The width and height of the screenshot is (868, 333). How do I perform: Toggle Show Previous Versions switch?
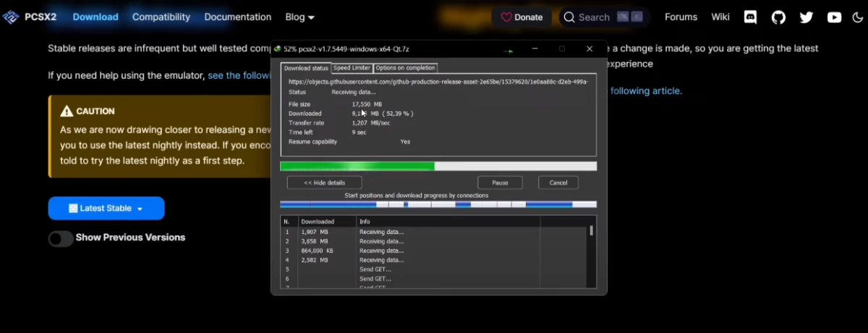pyautogui.click(x=61, y=238)
